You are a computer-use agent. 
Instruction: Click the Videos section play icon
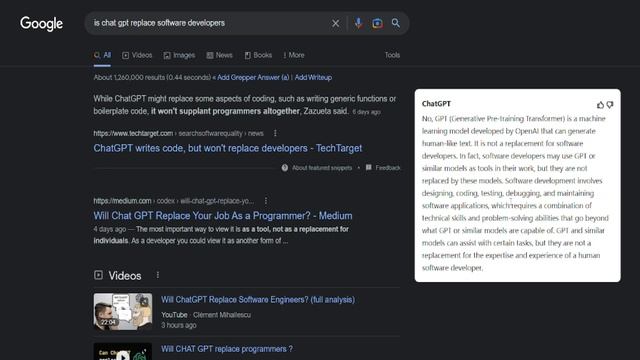(98, 275)
